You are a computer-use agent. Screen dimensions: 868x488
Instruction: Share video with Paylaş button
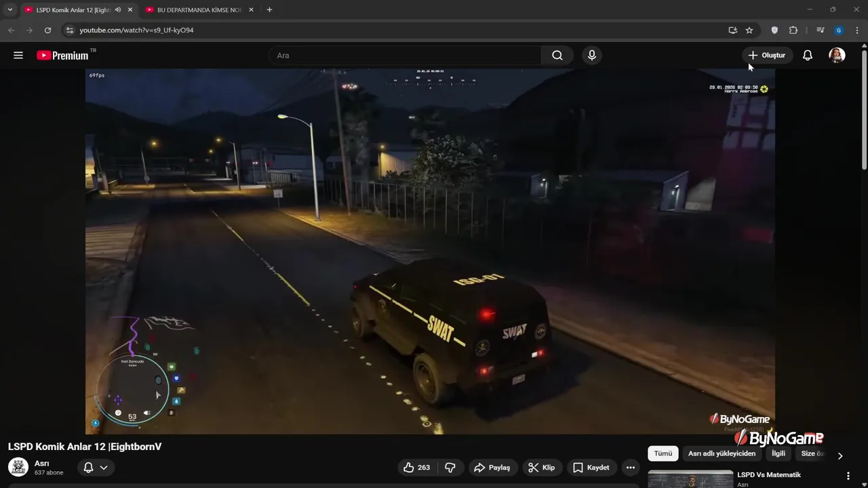pyautogui.click(x=492, y=468)
